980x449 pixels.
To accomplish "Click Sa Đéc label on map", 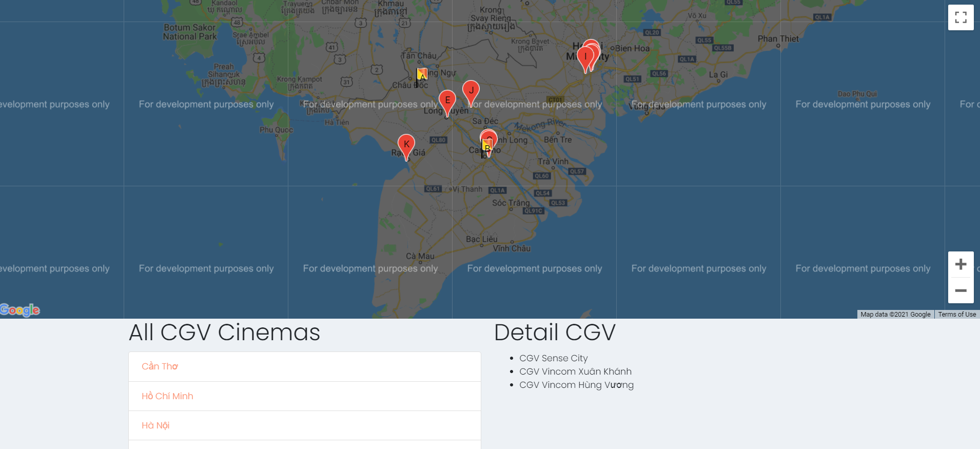I will (485, 121).
